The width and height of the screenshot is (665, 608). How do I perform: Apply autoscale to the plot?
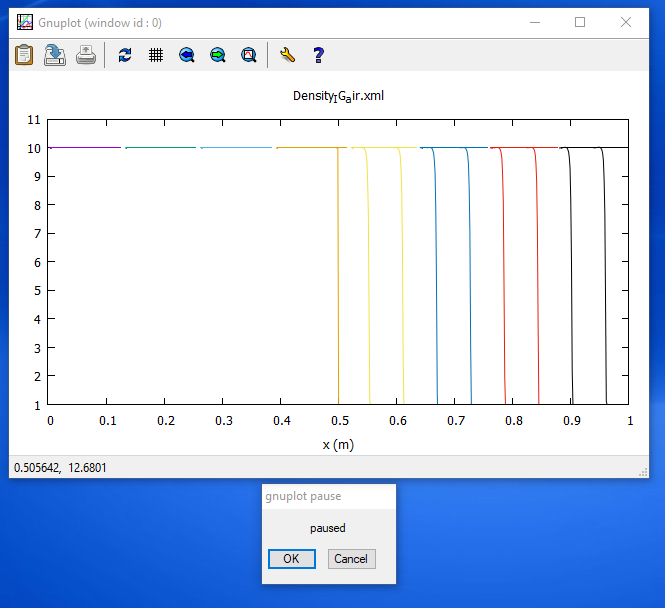click(249, 55)
